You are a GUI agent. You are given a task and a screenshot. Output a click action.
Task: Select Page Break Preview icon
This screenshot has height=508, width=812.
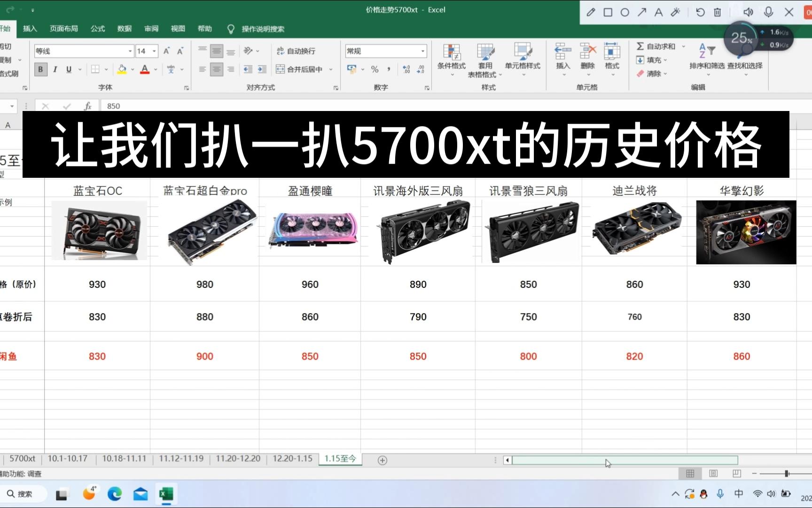[737, 474]
